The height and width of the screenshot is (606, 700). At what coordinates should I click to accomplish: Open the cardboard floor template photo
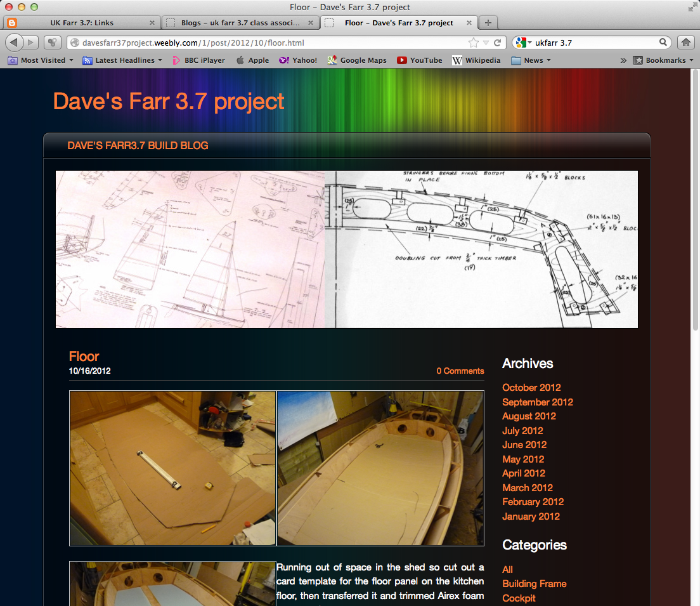point(172,468)
